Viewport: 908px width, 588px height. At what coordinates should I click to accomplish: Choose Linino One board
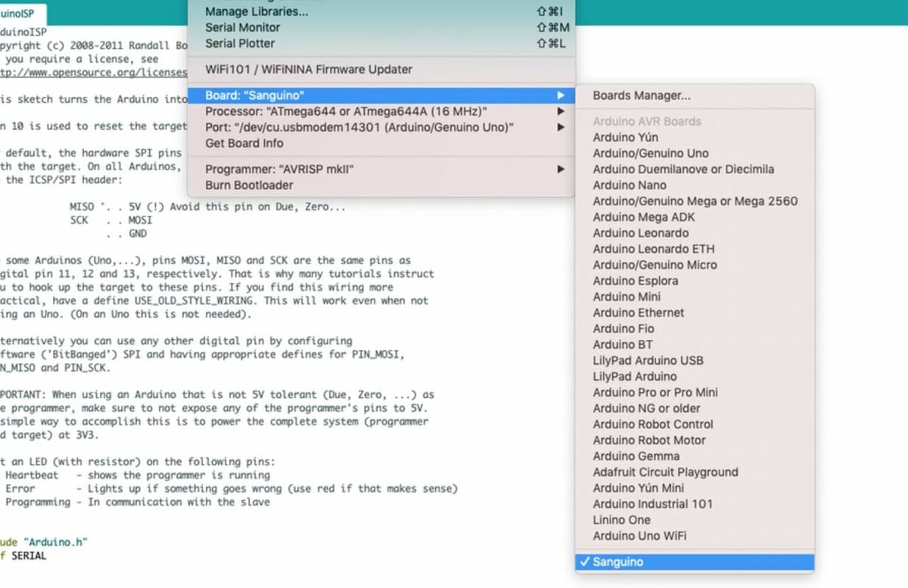[695, 518]
